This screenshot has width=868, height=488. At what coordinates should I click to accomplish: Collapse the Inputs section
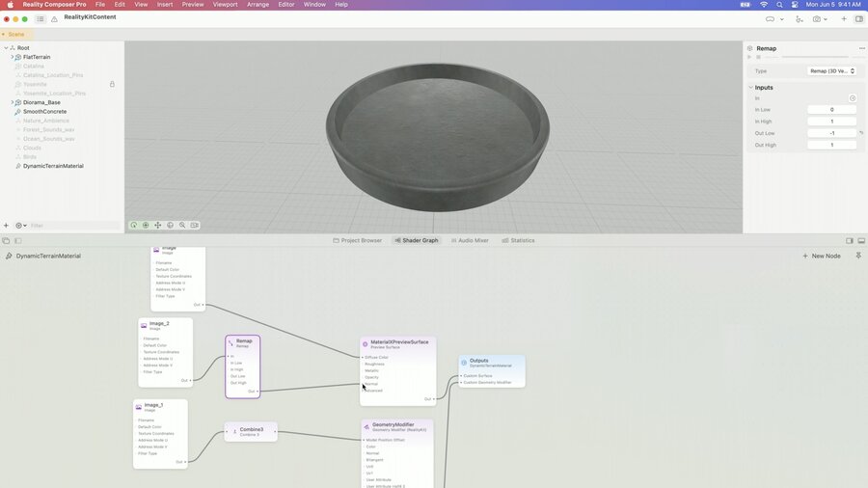pyautogui.click(x=750, y=88)
